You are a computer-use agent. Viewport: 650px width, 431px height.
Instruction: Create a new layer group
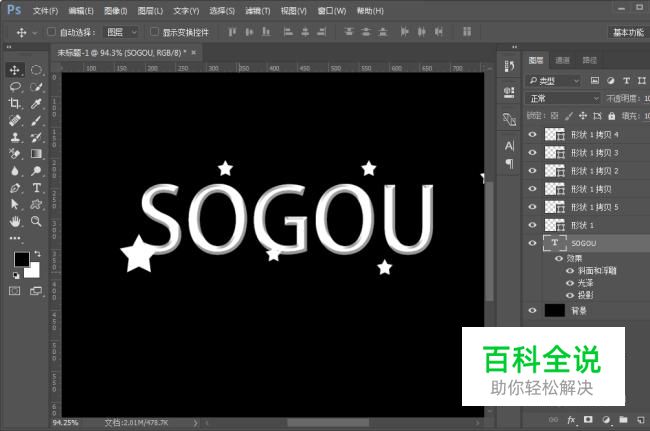tap(623, 419)
